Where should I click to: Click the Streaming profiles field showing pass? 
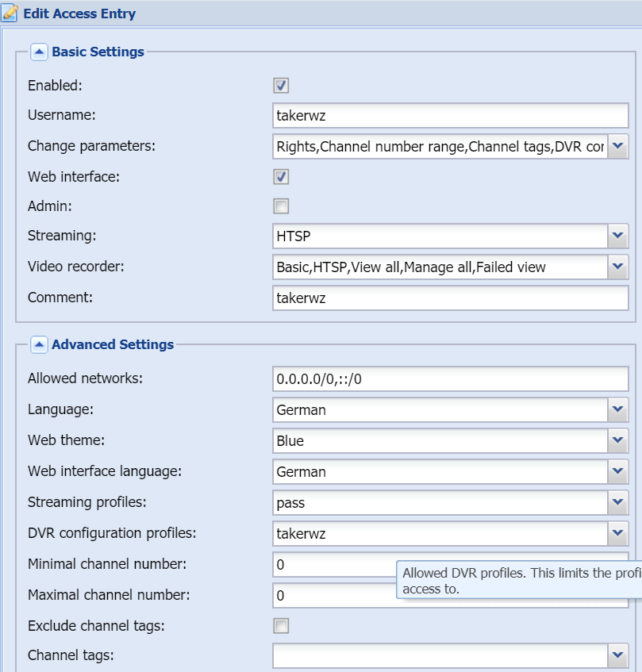point(440,502)
